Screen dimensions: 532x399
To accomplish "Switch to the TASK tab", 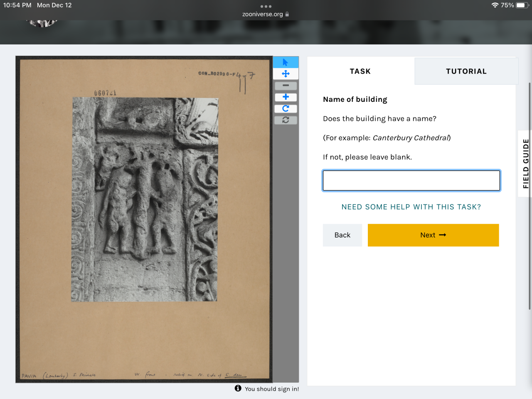I will tap(360, 71).
